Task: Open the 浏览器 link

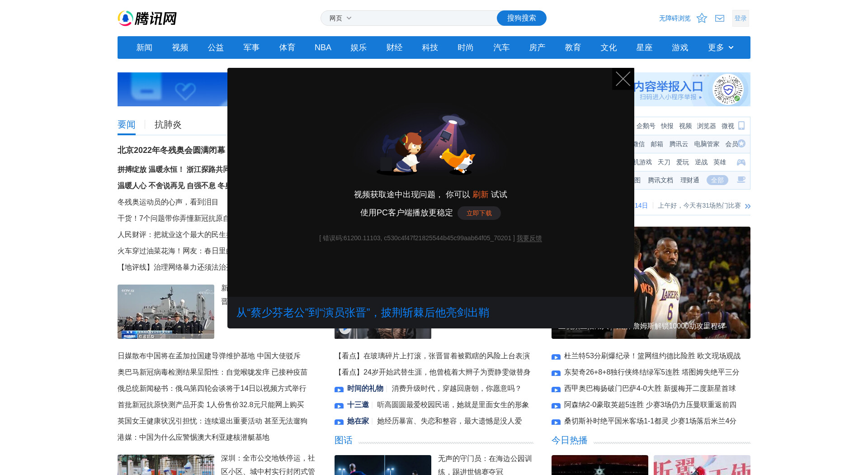Action: [706, 126]
